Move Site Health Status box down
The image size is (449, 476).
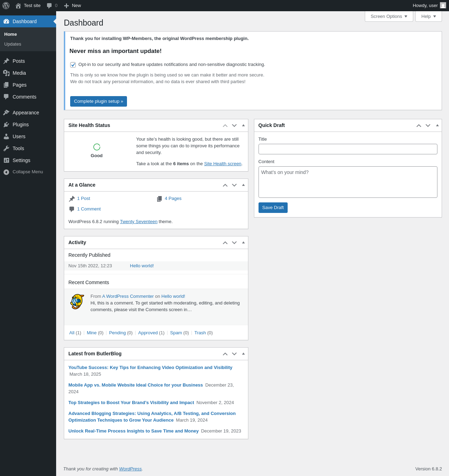pyautogui.click(x=234, y=126)
